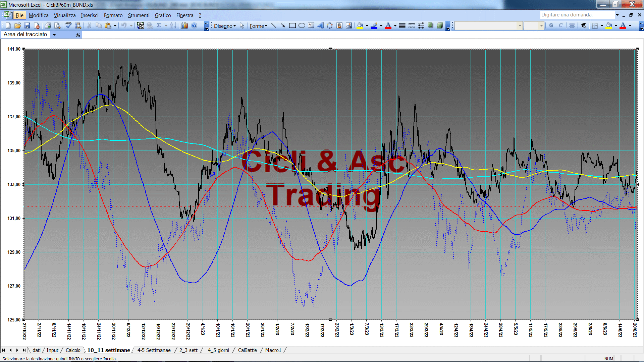Screen dimensions: 644x362
Task: Open the File menu
Action: [x=19, y=15]
